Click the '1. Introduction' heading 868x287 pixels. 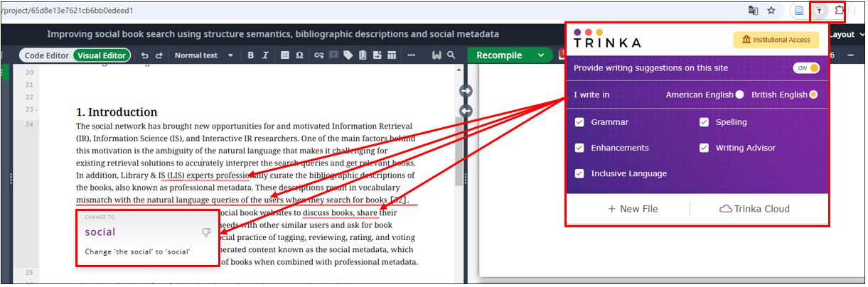pos(117,112)
